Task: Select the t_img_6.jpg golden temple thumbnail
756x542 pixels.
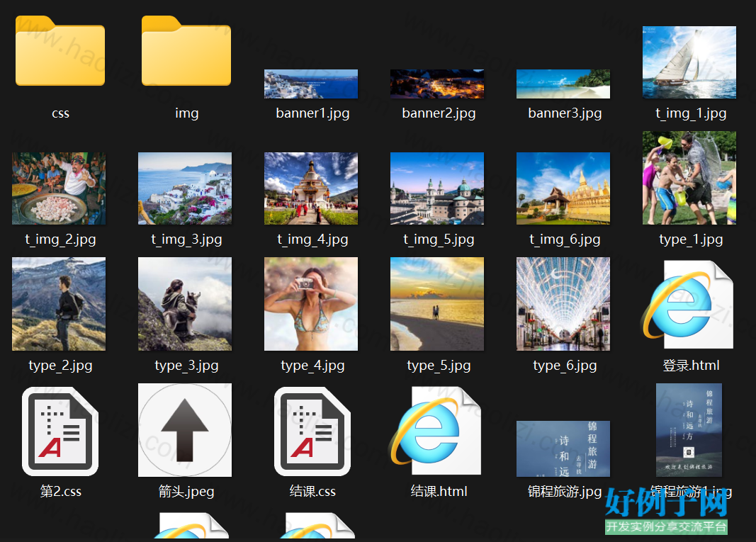Action: (563, 188)
